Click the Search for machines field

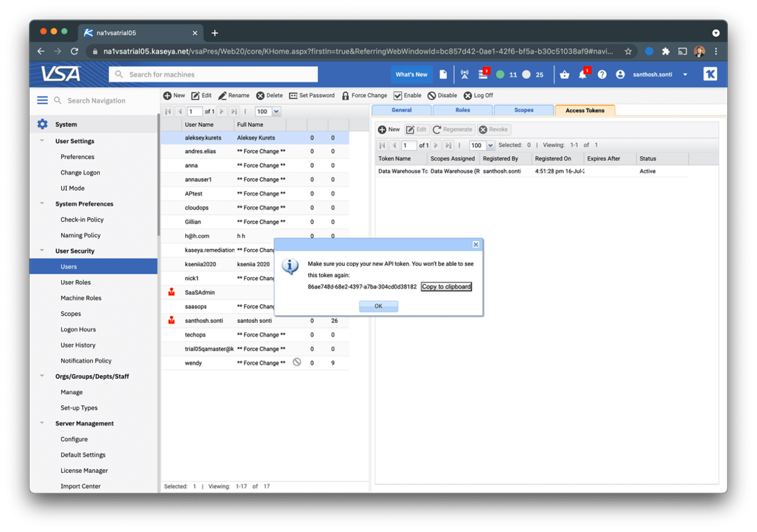213,75
